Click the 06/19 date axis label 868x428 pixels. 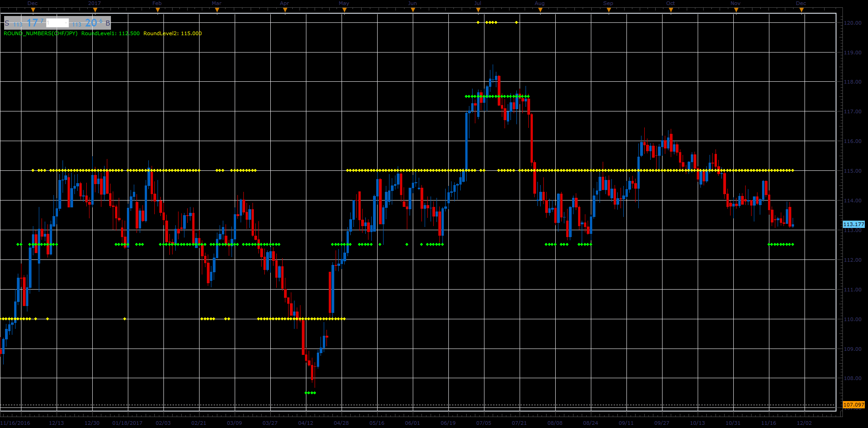tap(448, 423)
